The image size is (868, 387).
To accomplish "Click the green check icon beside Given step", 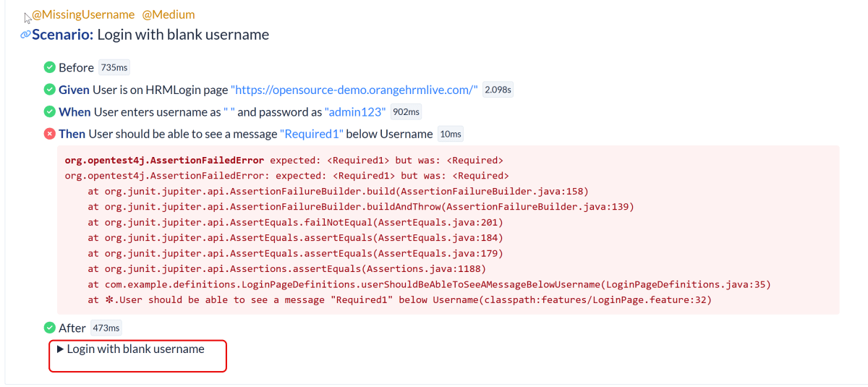I will [x=49, y=90].
